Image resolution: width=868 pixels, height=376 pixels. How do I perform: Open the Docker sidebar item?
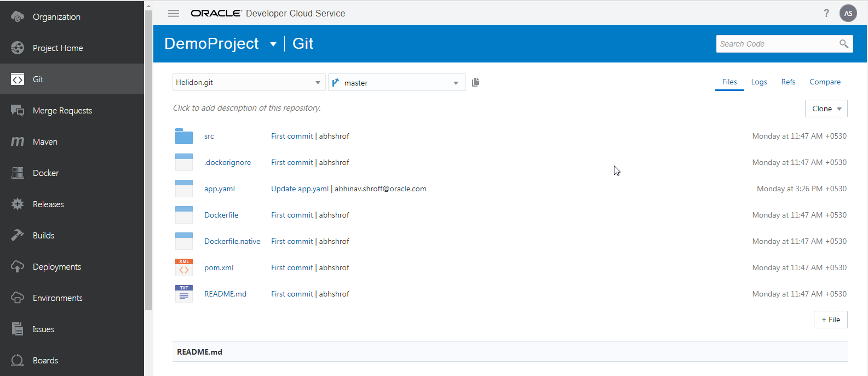pyautogui.click(x=45, y=173)
